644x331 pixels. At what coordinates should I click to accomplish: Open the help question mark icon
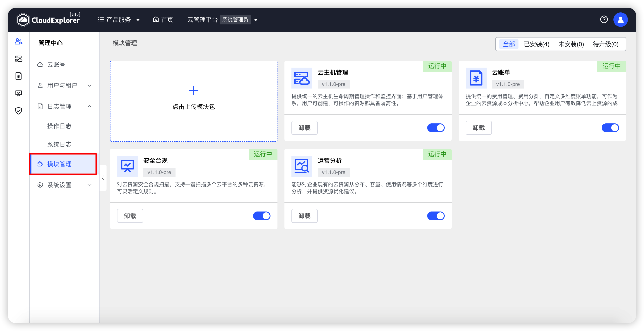point(604,19)
